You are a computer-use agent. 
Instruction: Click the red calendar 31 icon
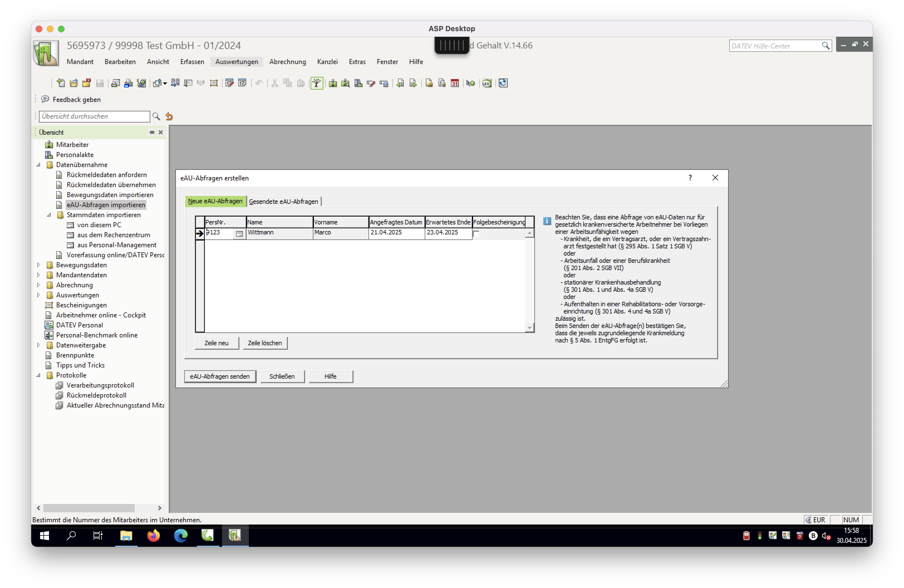(x=455, y=83)
